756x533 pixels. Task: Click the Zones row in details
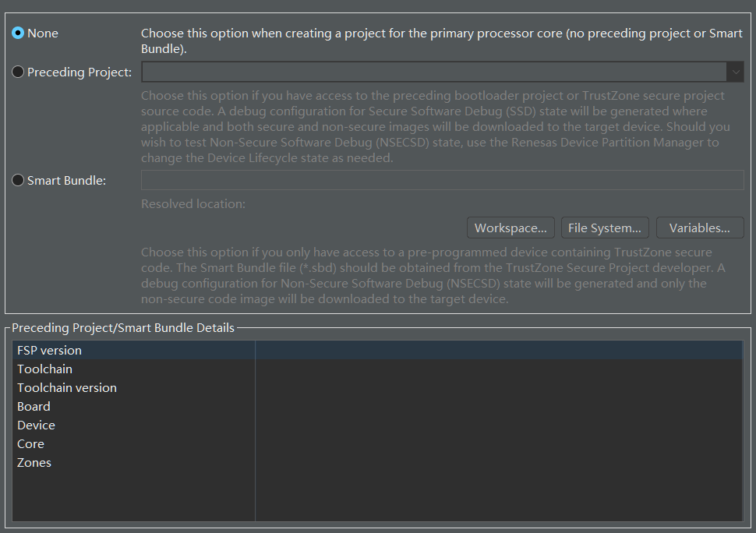377,463
